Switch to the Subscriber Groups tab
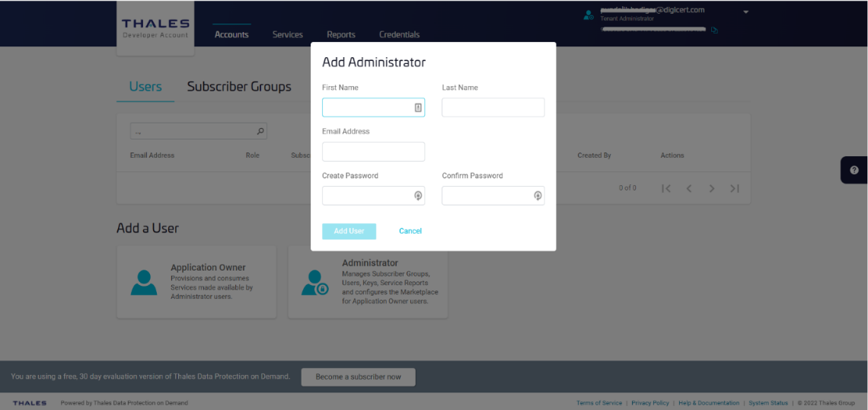 pyautogui.click(x=239, y=87)
